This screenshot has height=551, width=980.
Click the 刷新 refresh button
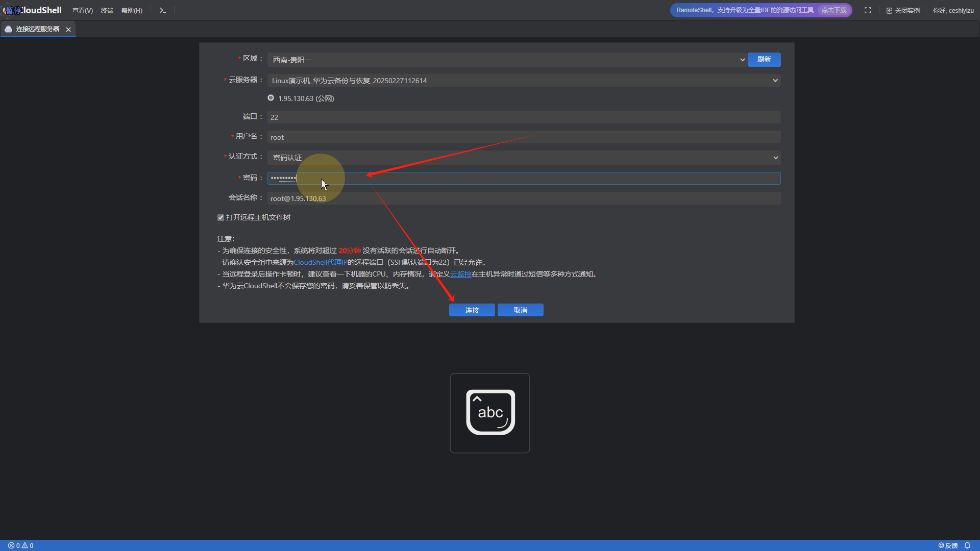point(764,60)
